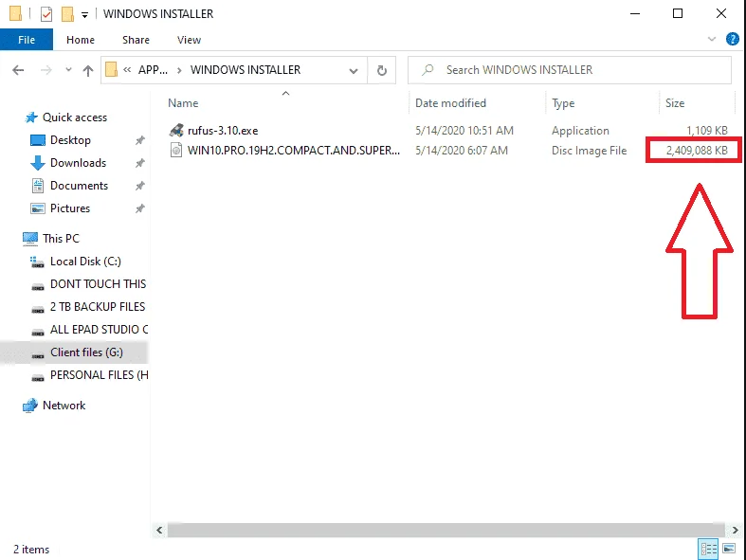The width and height of the screenshot is (746, 560).
Task: Open the PERSONAL FILES drive
Action: (x=99, y=375)
